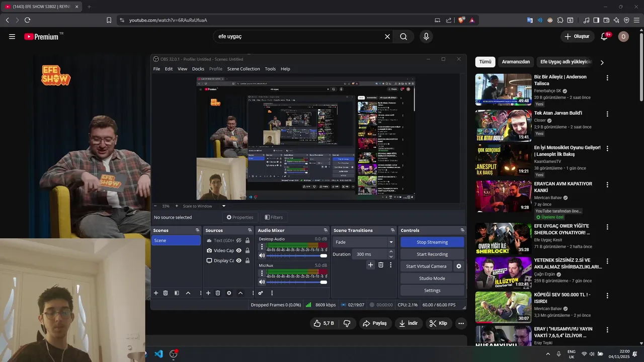Image resolution: width=644 pixels, height=362 pixels.
Task: Open Tek Atan Jarvan Build'i thumbnail
Action: (x=503, y=126)
